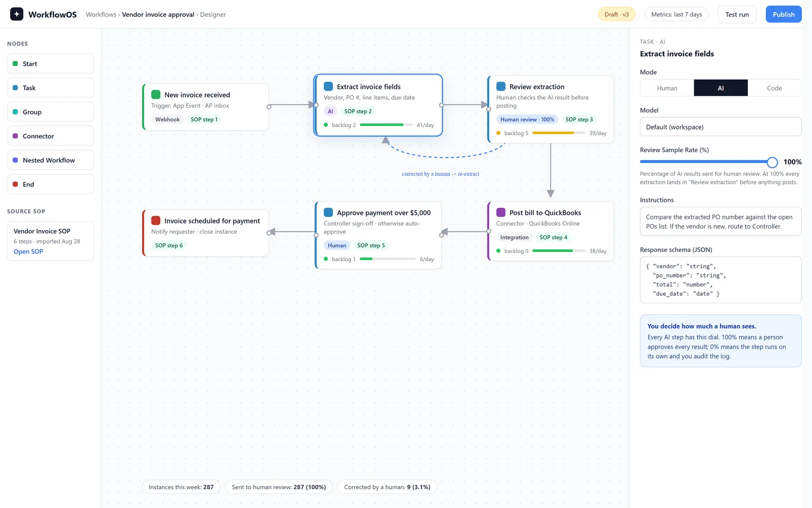Click Instances this week: 287 stat
Viewport: 812px width, 508px height.
click(x=181, y=487)
